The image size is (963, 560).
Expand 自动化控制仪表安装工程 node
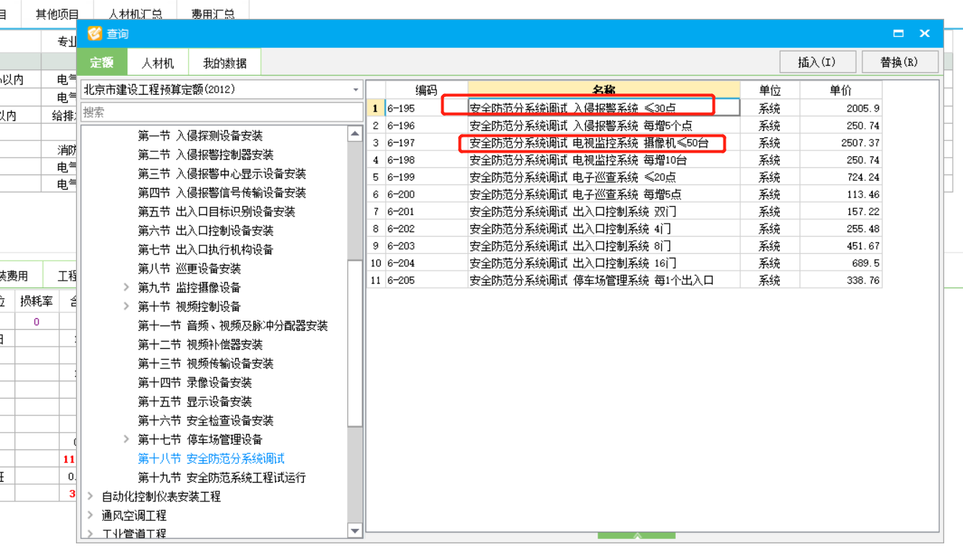tap(90, 496)
